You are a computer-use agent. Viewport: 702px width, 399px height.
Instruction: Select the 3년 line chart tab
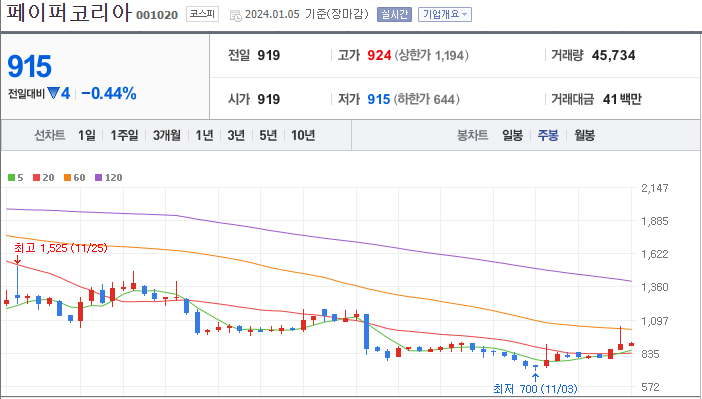tap(236, 135)
